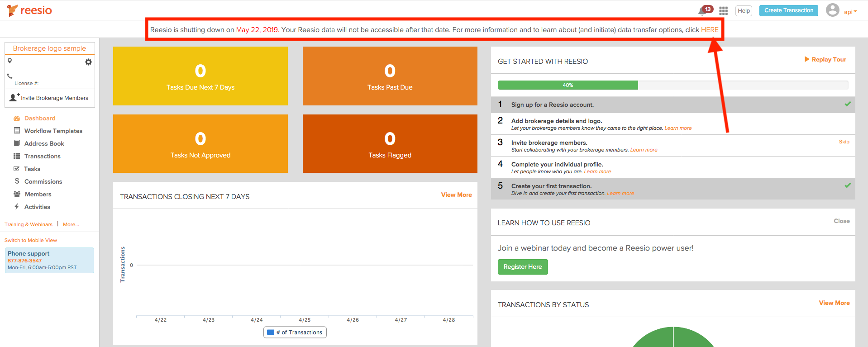This screenshot has width=868, height=347.
Task: Open Tasks Past Due tile
Action: (x=390, y=76)
